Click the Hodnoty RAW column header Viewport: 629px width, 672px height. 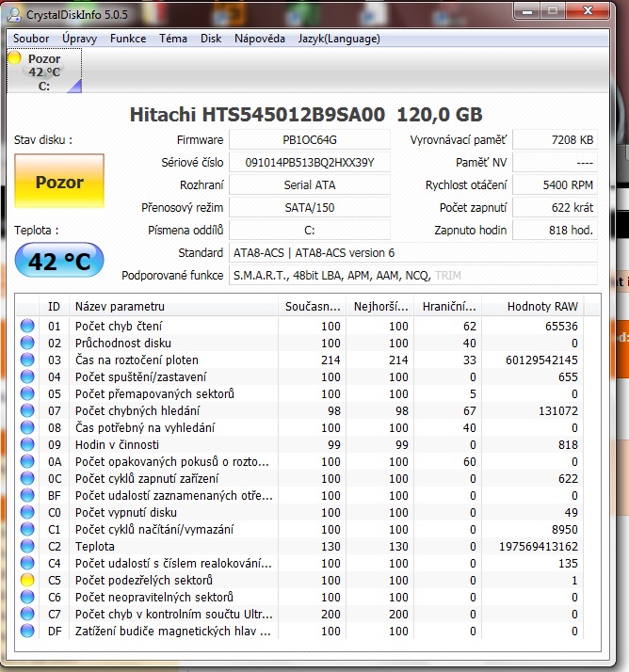point(533,307)
